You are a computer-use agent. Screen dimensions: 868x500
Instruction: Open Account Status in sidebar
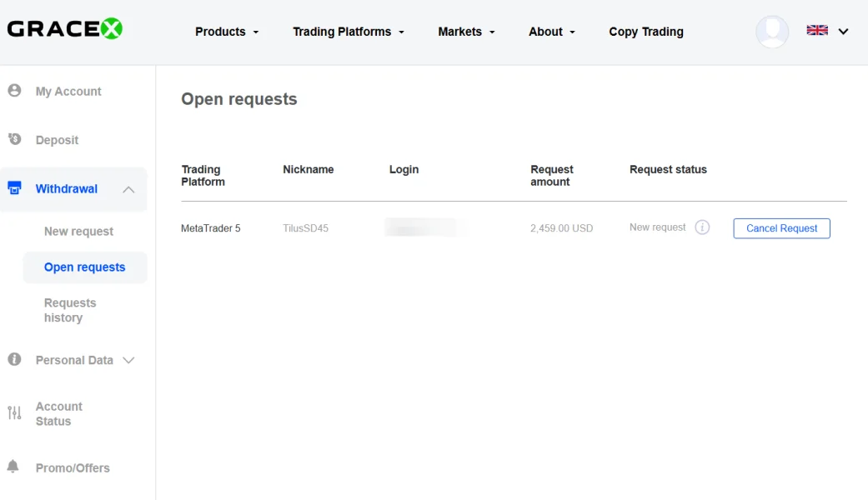click(58, 413)
